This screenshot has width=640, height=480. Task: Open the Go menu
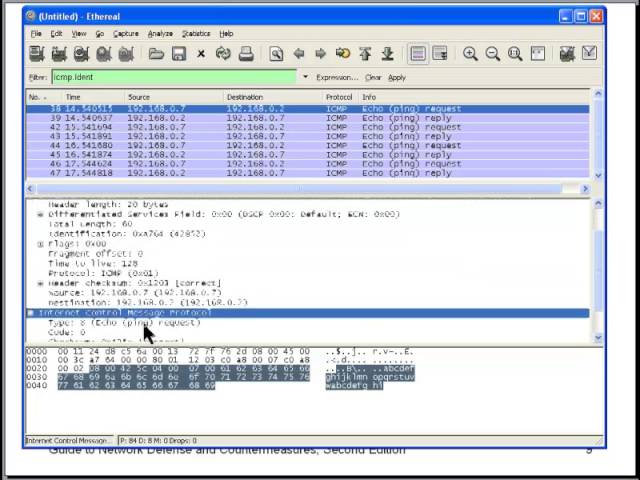coord(100,34)
